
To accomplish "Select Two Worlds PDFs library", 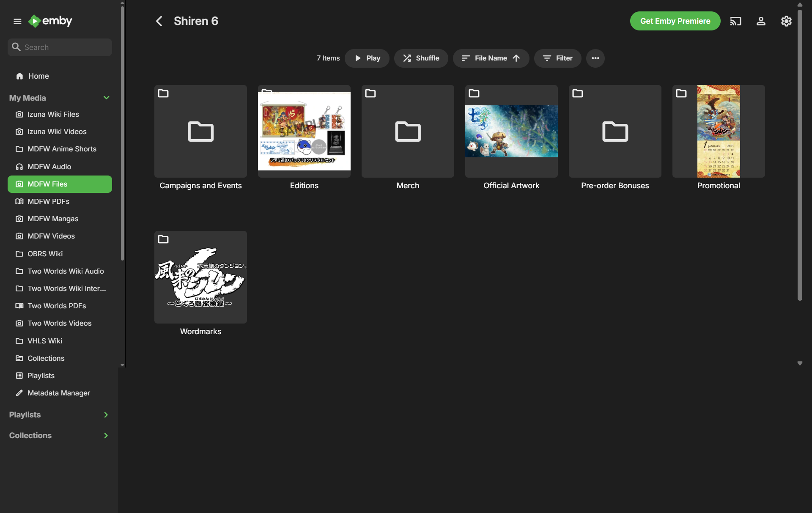I will (x=57, y=306).
